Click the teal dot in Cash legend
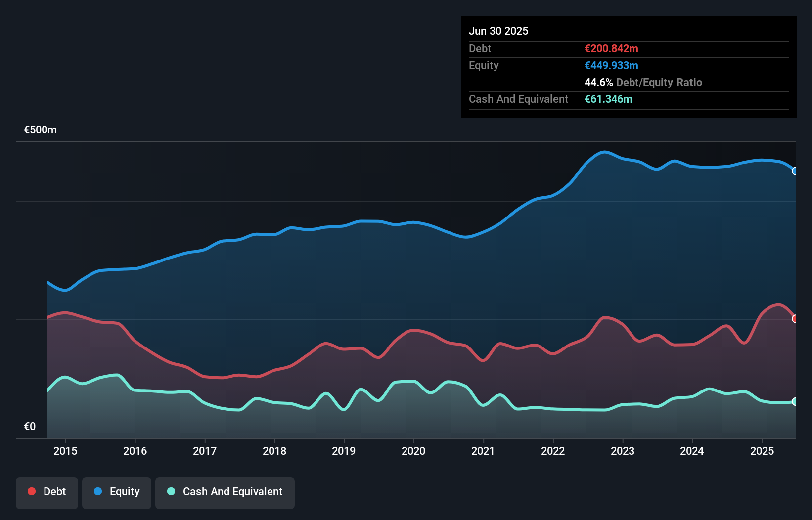Image resolution: width=812 pixels, height=520 pixels. click(x=171, y=491)
